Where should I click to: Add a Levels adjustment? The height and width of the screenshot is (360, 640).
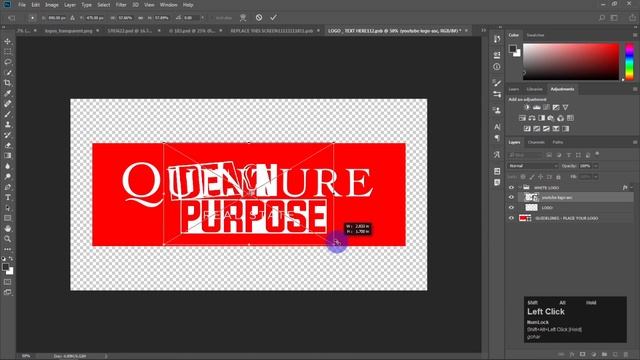537,107
